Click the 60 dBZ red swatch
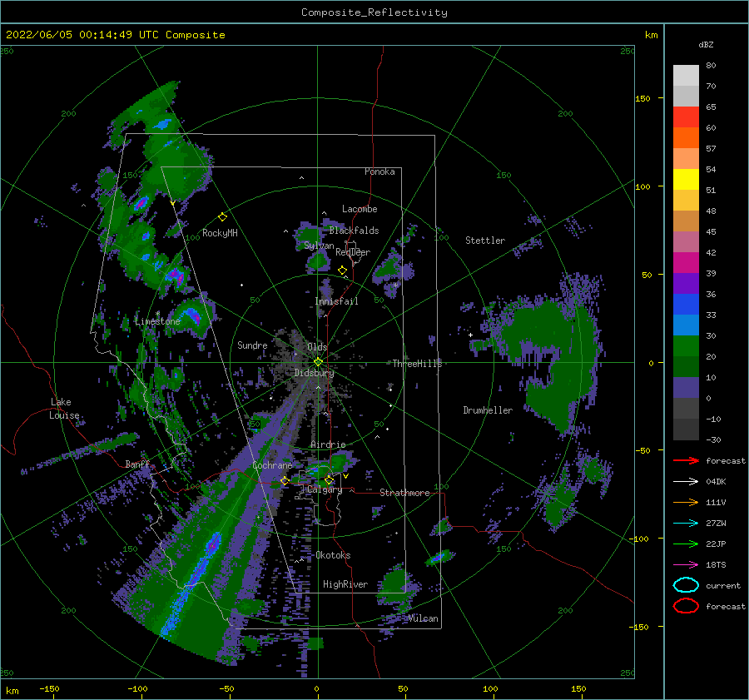749x700 pixels. [x=686, y=117]
